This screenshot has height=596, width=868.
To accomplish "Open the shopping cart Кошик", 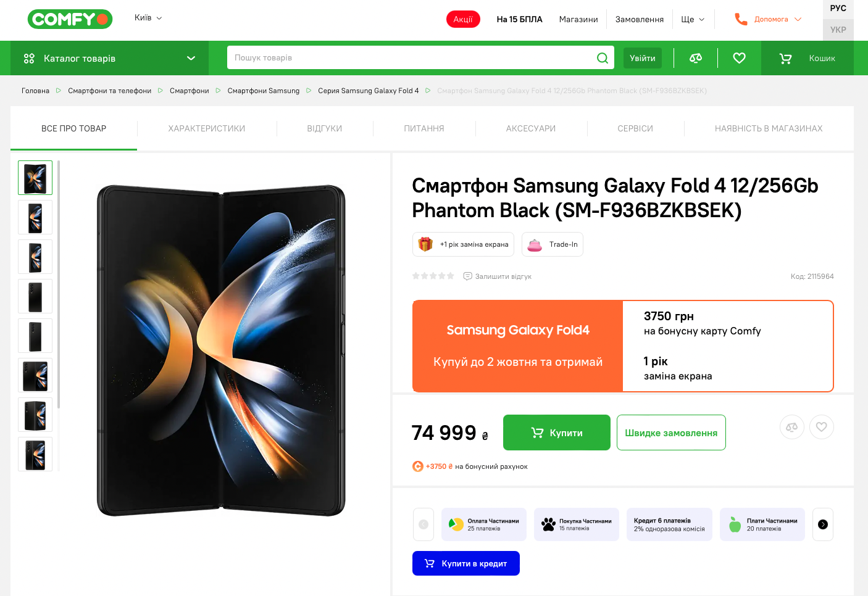I will point(807,58).
